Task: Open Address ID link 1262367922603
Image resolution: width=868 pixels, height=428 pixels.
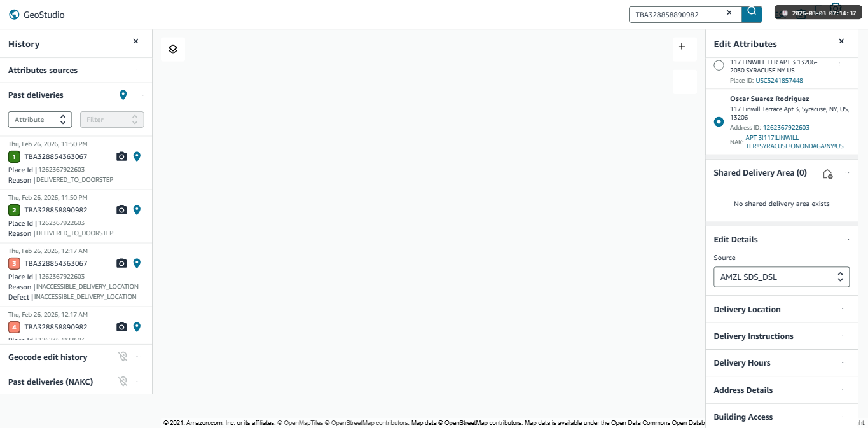Action: [786, 128]
